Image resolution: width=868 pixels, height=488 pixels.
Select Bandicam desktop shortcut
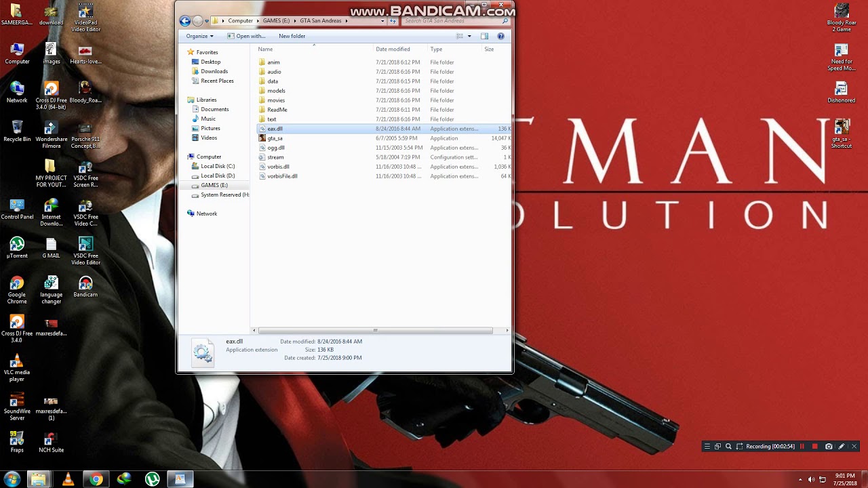(85, 287)
